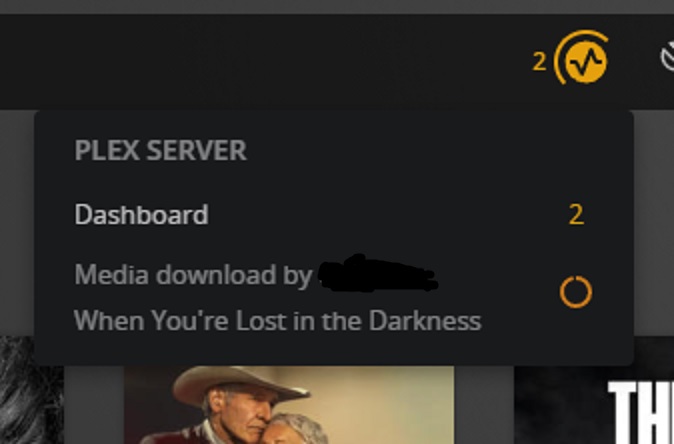Click the partially visible icon at right edge

pyautogui.click(x=668, y=57)
